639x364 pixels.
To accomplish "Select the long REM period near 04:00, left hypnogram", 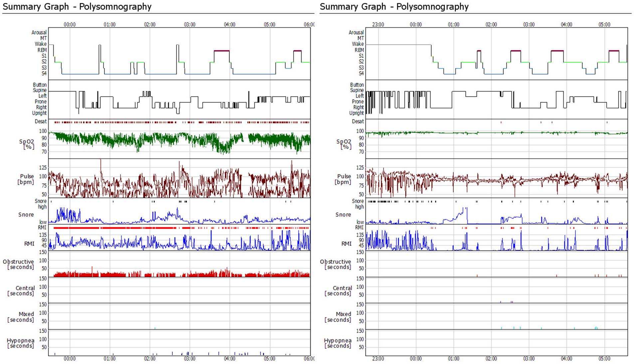I will (222, 51).
